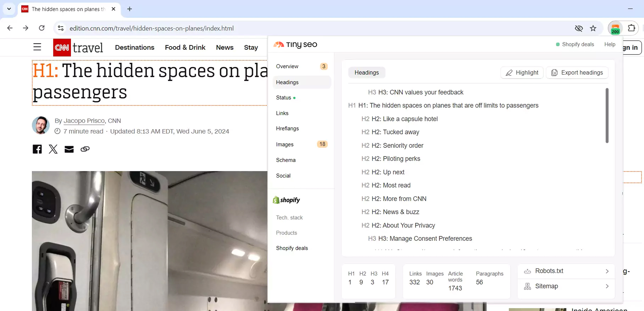Click the address bar URL

[x=151, y=28]
